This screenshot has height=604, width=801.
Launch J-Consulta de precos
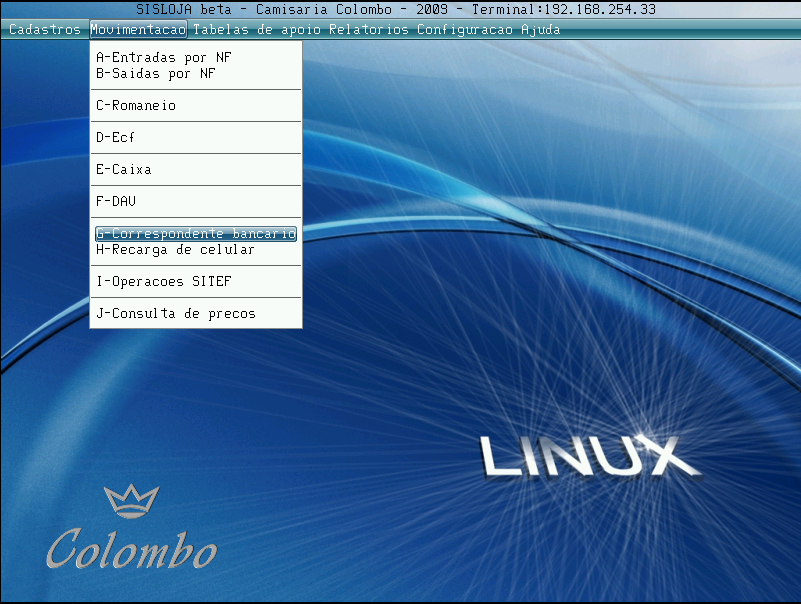pyautogui.click(x=175, y=314)
